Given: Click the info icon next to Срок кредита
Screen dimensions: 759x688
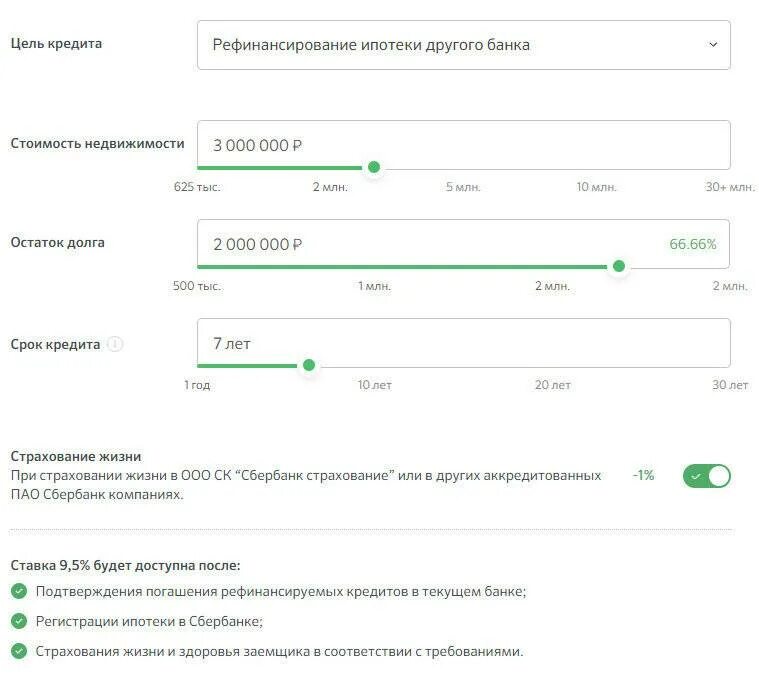Looking at the screenshot, I should 115,344.
